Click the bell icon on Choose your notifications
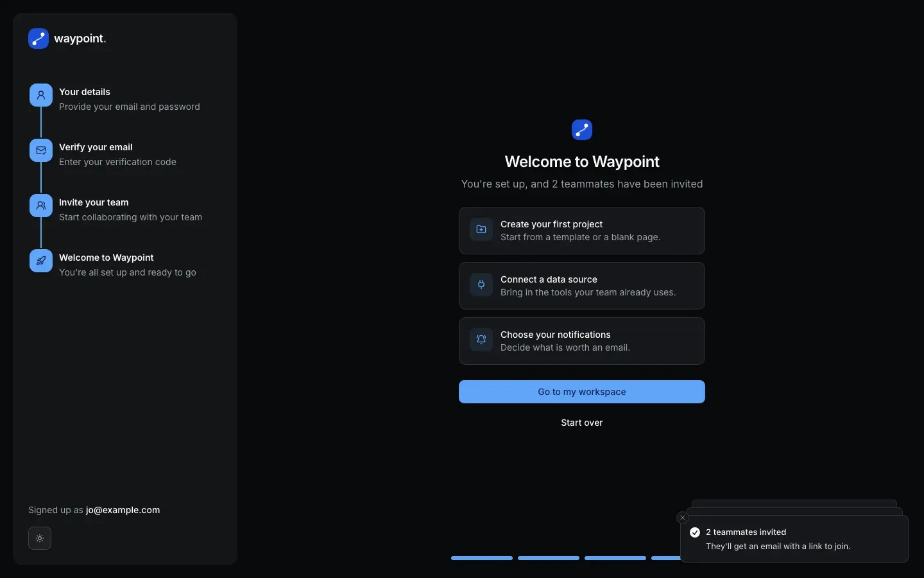Image resolution: width=924 pixels, height=578 pixels. [x=481, y=340]
